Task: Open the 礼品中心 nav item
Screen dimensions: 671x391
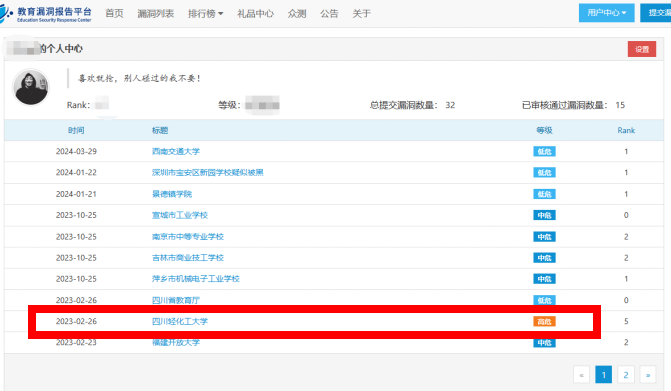Action: [x=255, y=14]
